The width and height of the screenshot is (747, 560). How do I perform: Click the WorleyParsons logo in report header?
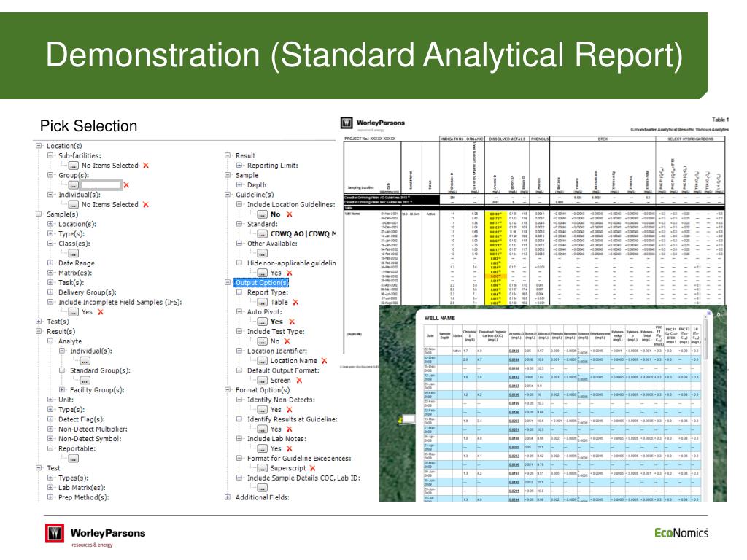coord(373,123)
